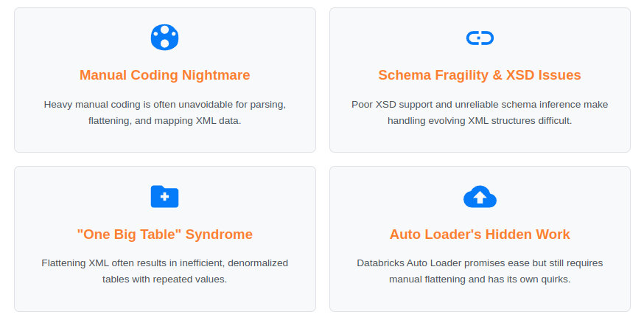
Task: Click the chain link icon for Schema Fragility
Action: click(480, 38)
